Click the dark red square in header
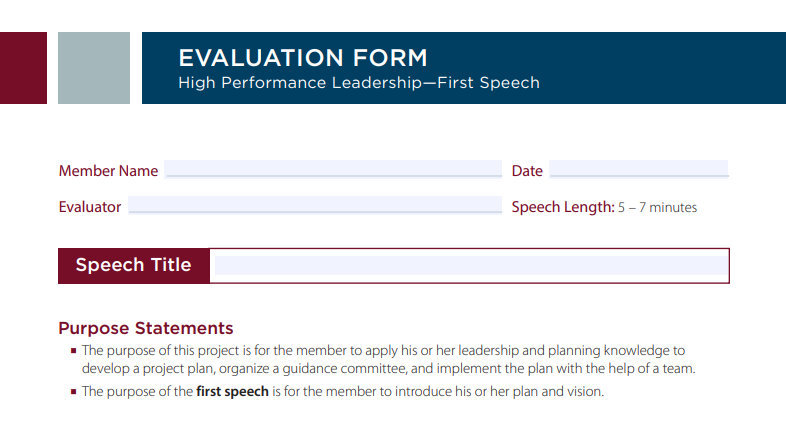Screen dimensions: 786x422 point(23,68)
